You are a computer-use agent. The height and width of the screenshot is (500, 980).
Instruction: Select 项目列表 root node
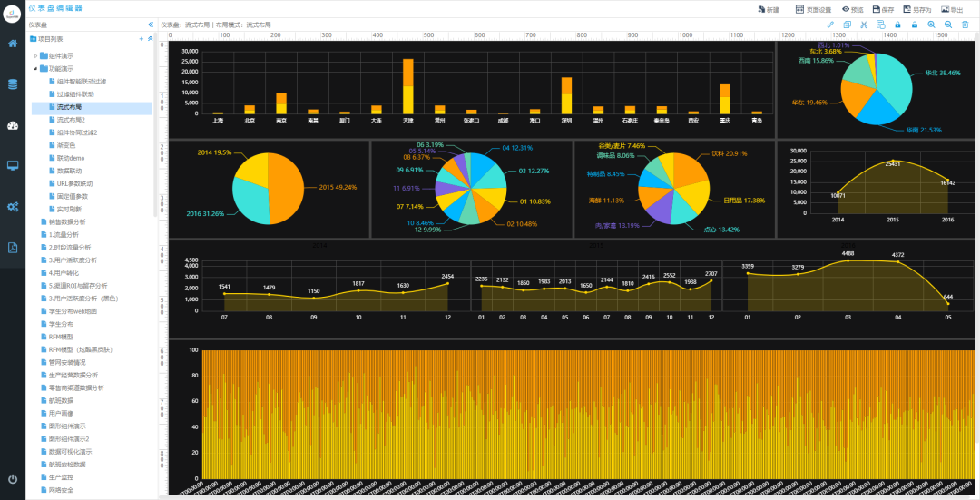pos(51,39)
